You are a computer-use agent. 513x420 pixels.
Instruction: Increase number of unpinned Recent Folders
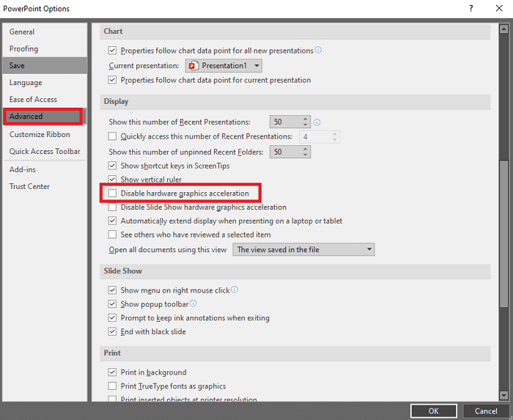tap(306, 149)
